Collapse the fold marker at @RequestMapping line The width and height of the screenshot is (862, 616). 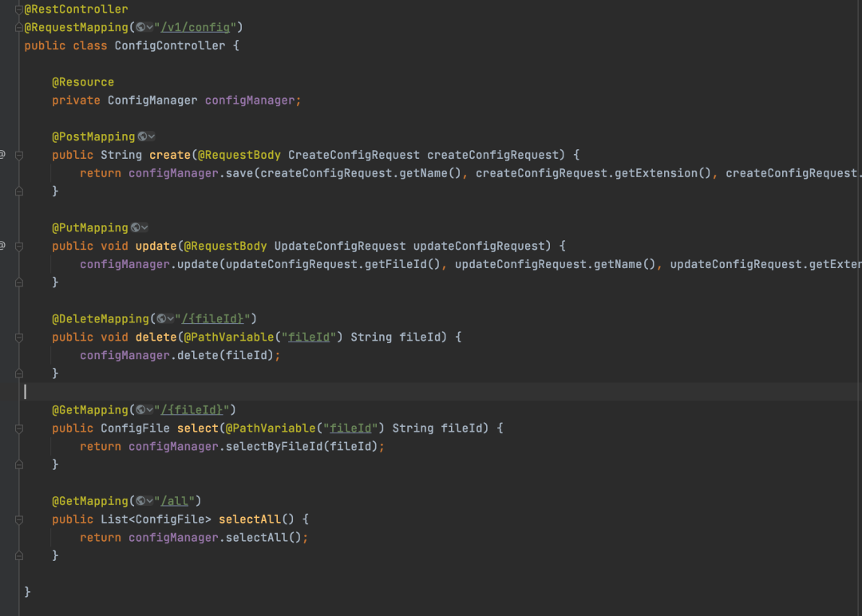(18, 27)
